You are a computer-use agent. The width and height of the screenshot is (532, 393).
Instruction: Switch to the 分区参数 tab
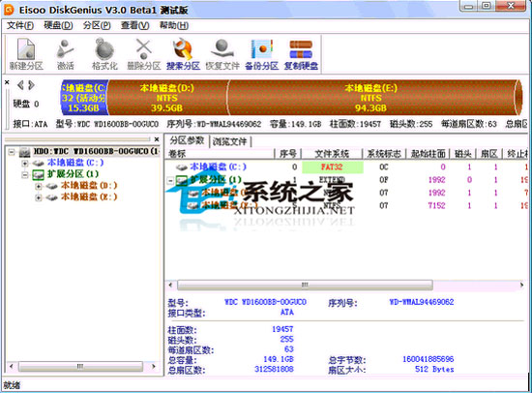pyautogui.click(x=187, y=140)
